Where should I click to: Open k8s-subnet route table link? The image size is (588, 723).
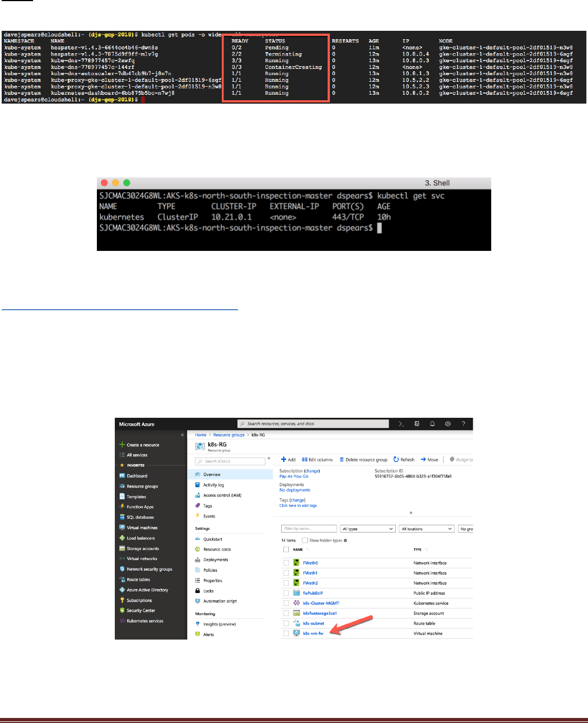pyautogui.click(x=313, y=623)
